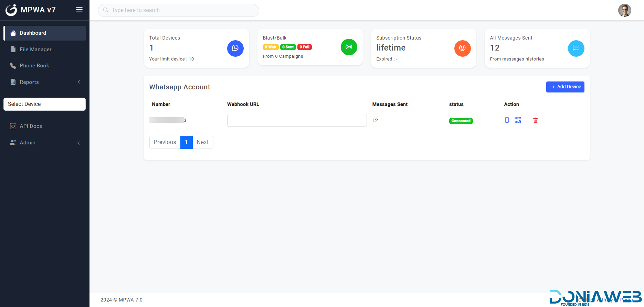Click the phone device action icon
Image resolution: width=644 pixels, height=307 pixels.
(x=507, y=120)
